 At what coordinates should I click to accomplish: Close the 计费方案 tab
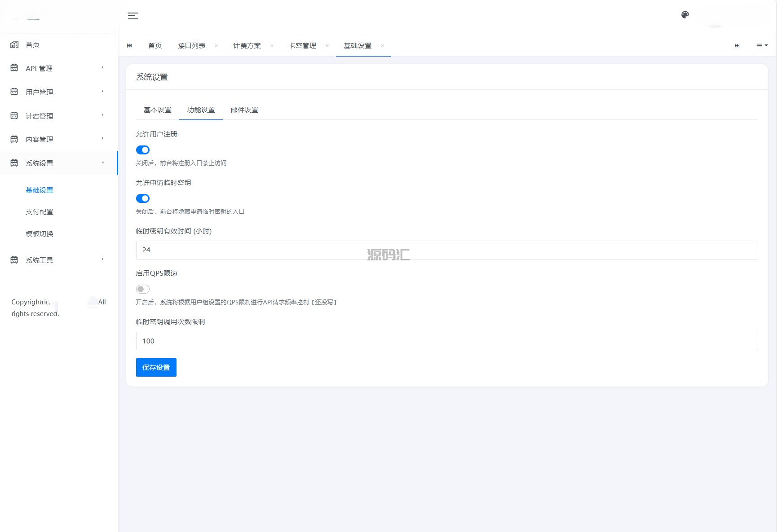[x=272, y=46]
